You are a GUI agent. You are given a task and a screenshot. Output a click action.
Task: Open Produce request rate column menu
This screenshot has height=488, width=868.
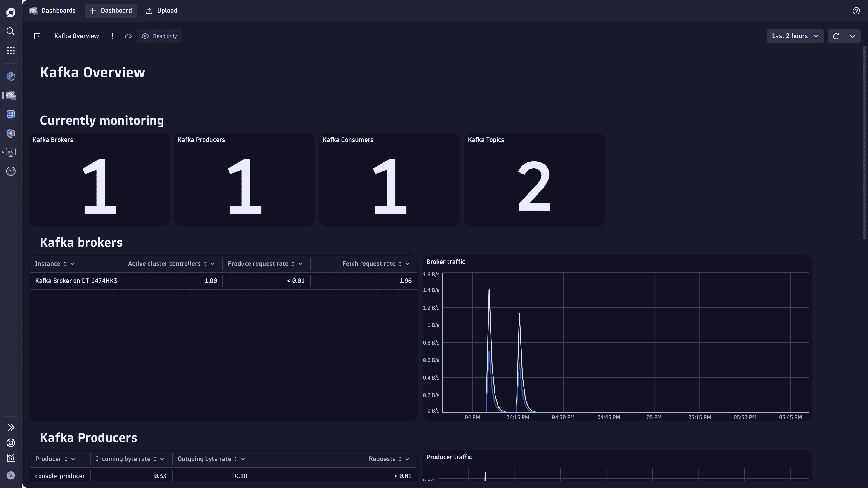300,264
